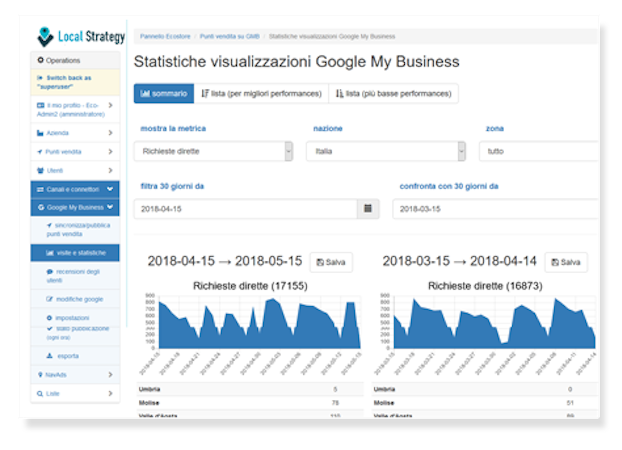Click the recensioni comment bubble icon
Viewport: 622px width, 450px height.
[x=50, y=272]
